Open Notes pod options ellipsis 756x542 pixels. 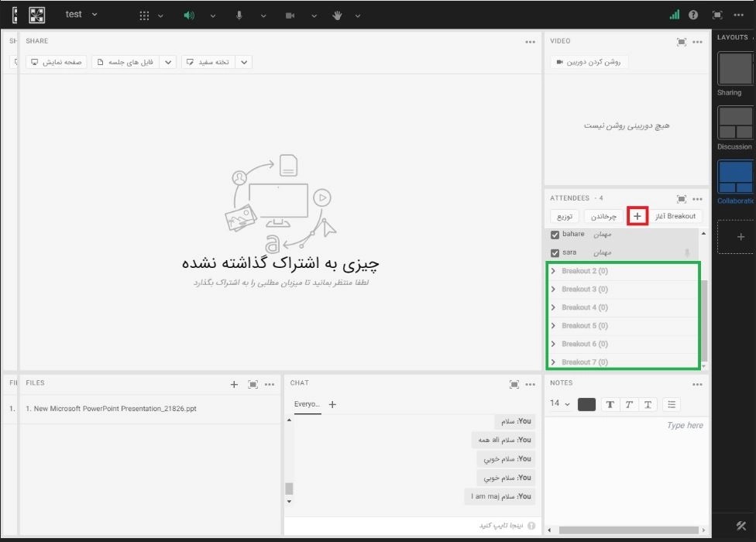(x=698, y=385)
